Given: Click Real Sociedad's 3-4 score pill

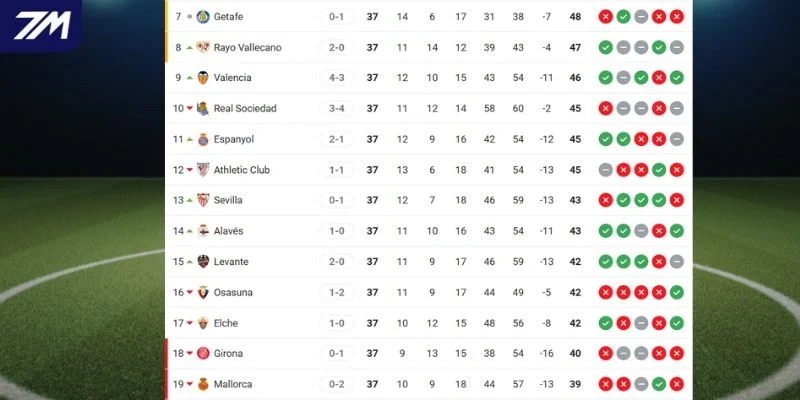Looking at the screenshot, I should pos(337,108).
